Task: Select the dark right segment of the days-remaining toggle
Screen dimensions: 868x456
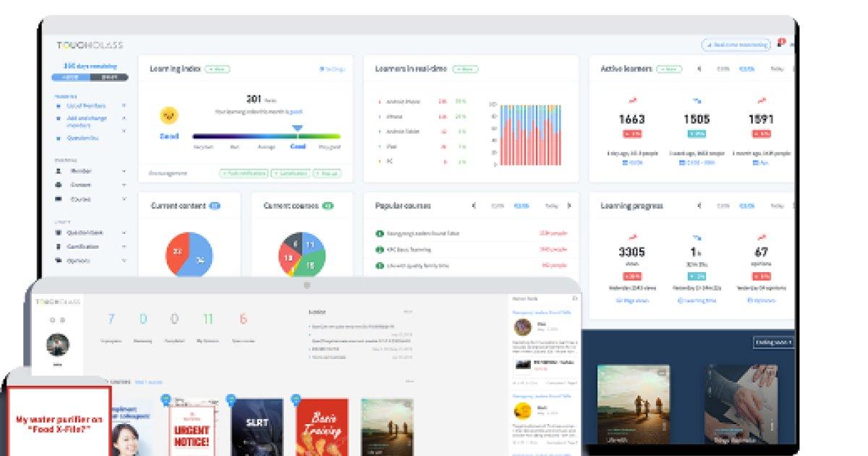Action: click(x=109, y=77)
